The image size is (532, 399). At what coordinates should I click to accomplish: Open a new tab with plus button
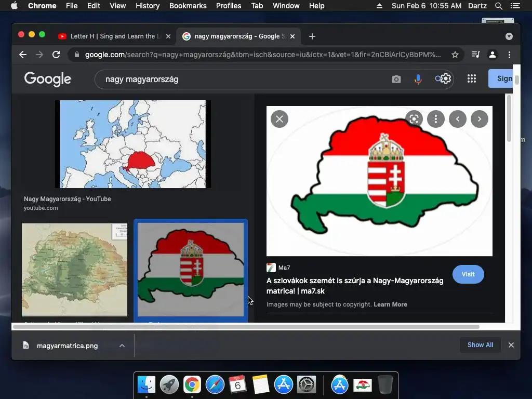312,36
